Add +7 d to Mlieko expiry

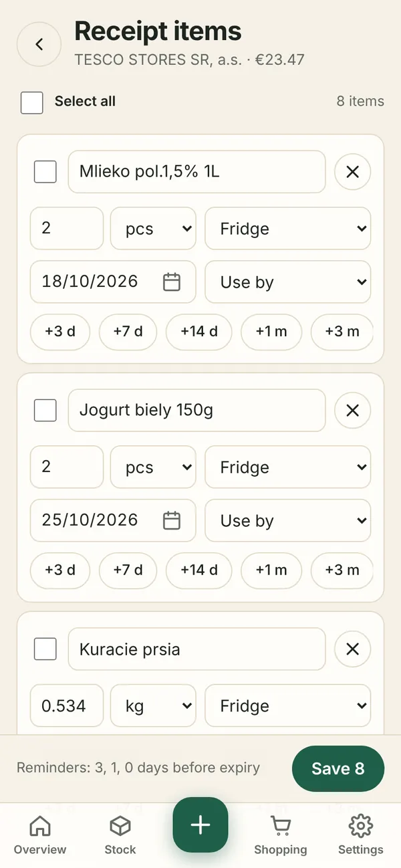(x=128, y=332)
